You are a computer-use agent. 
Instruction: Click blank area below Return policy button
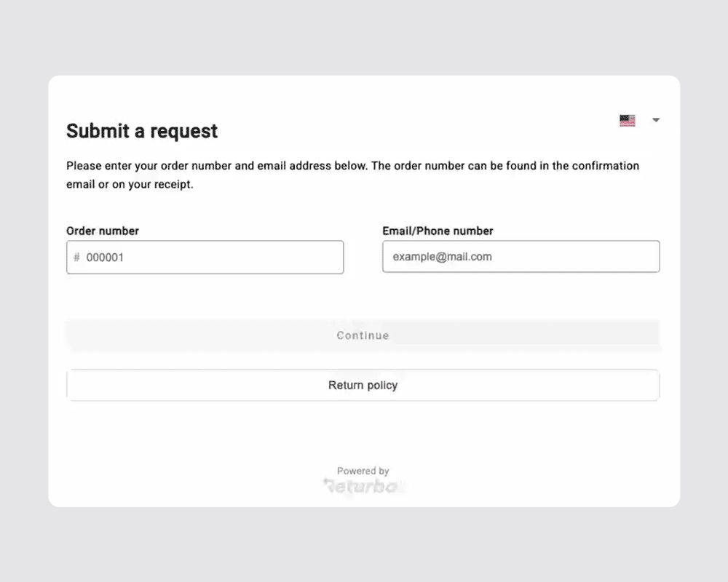363,433
